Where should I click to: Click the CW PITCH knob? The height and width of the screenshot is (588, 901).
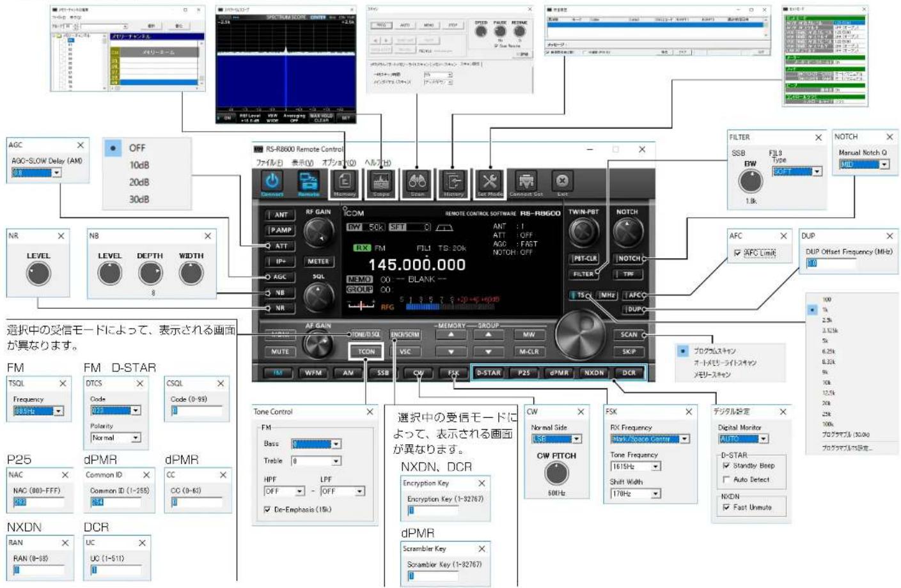click(556, 474)
